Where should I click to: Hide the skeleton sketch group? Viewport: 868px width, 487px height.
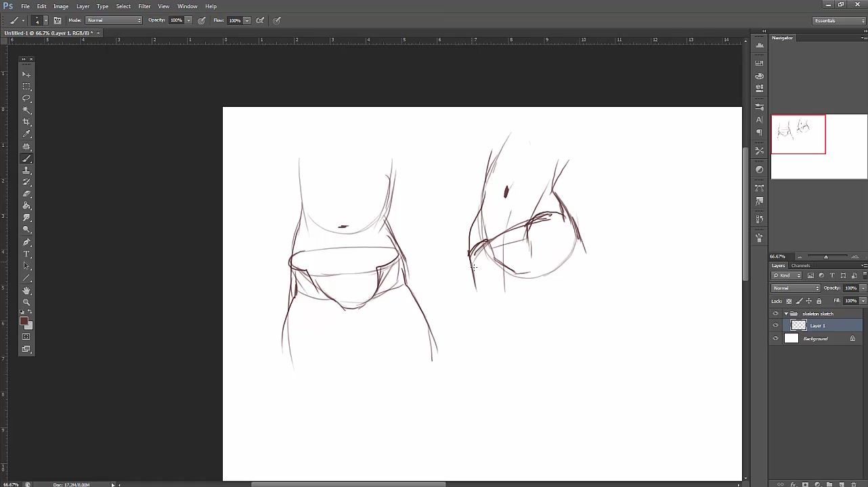click(x=776, y=314)
